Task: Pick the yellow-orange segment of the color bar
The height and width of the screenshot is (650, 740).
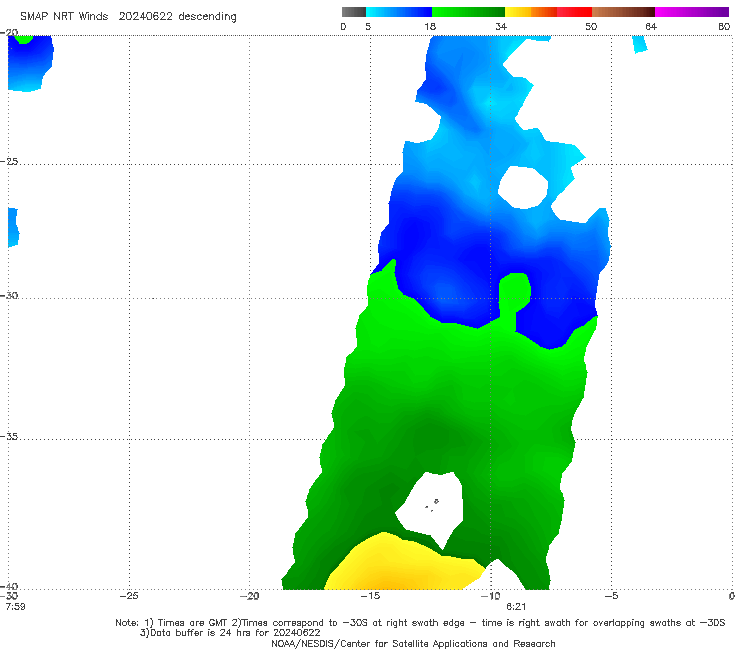Action: [x=531, y=12]
